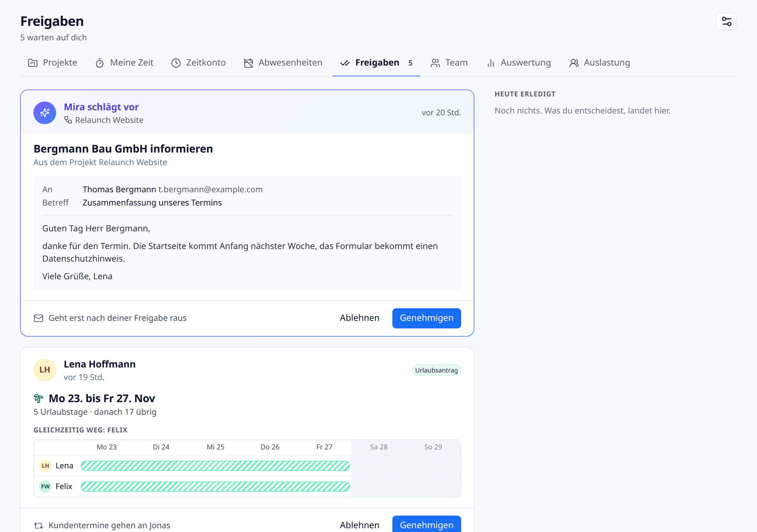Click the palm tree vacation icon
Viewport: 757px width, 532px height.
coord(38,399)
